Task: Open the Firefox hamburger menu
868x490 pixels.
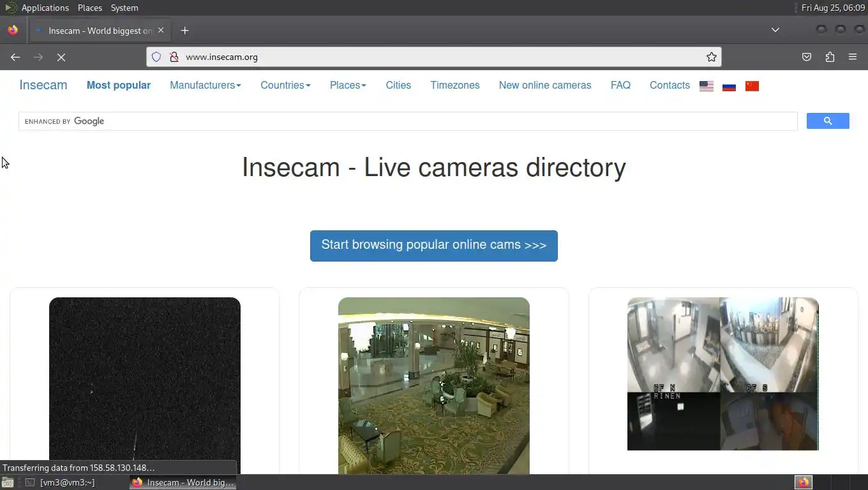Action: point(853,57)
